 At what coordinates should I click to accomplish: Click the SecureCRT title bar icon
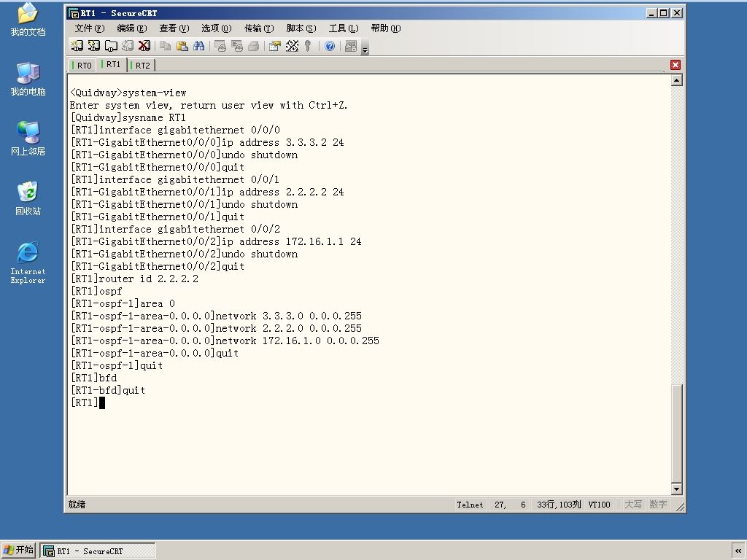click(74, 13)
